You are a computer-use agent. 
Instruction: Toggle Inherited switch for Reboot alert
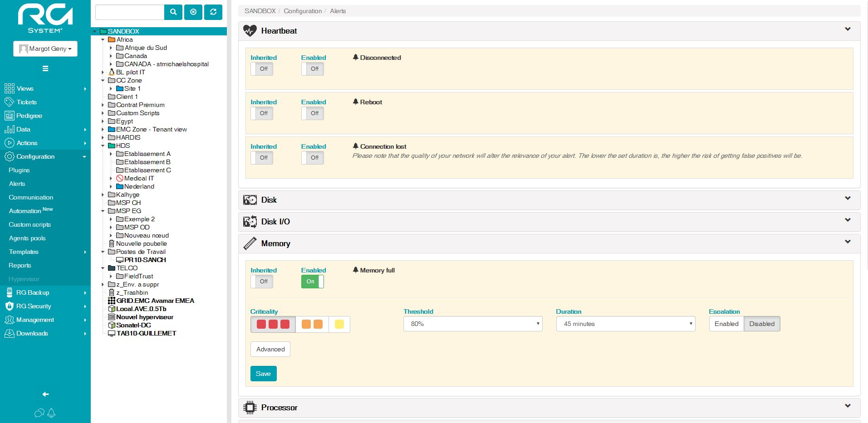(262, 113)
